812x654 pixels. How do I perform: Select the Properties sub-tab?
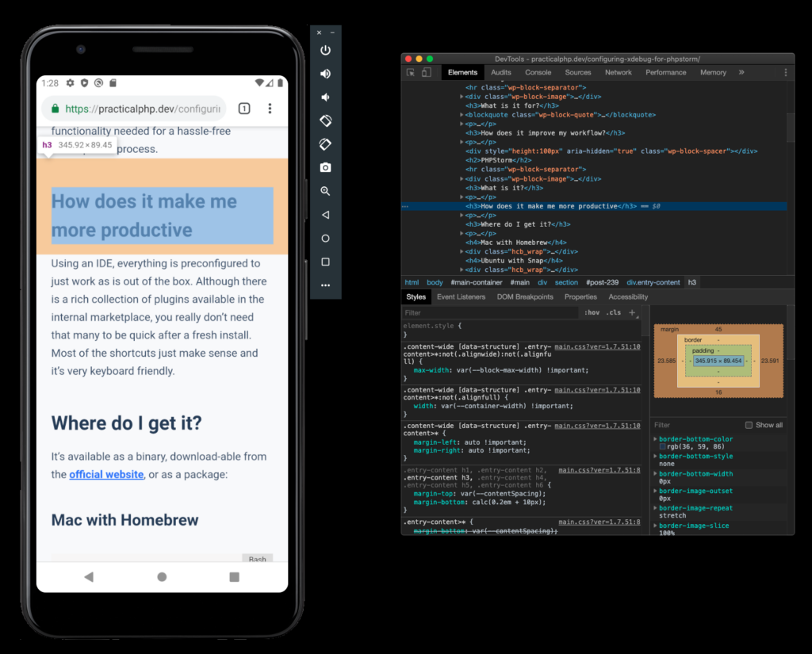580,296
